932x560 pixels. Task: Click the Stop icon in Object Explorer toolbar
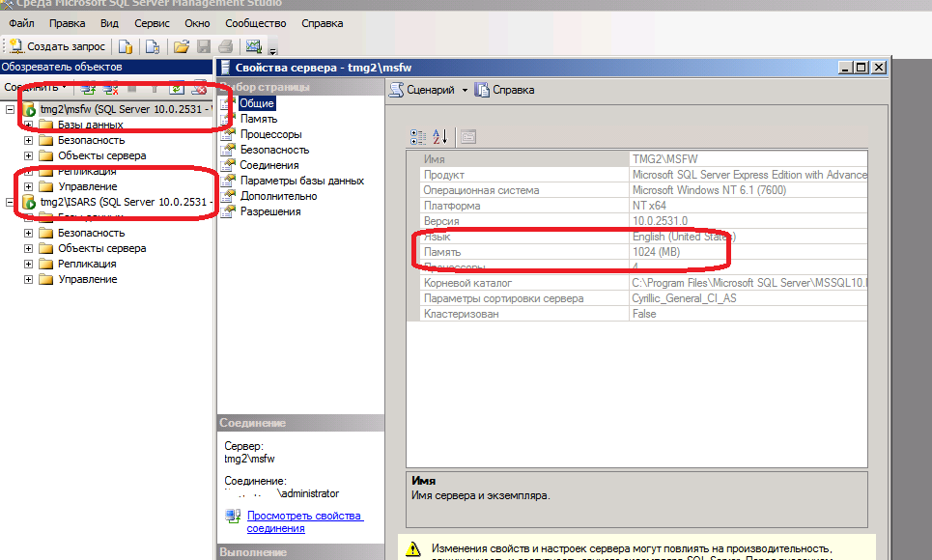coord(132,89)
